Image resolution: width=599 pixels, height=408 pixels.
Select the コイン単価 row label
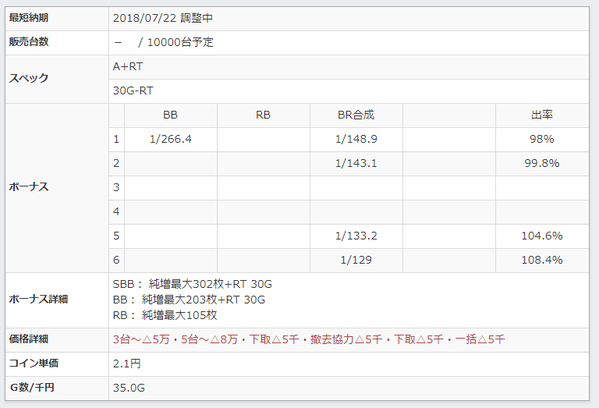click(x=34, y=363)
